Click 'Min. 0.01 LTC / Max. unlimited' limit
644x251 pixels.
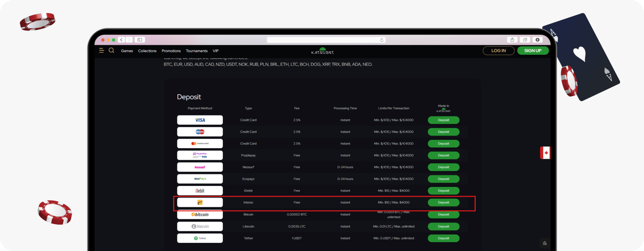pyautogui.click(x=394, y=226)
